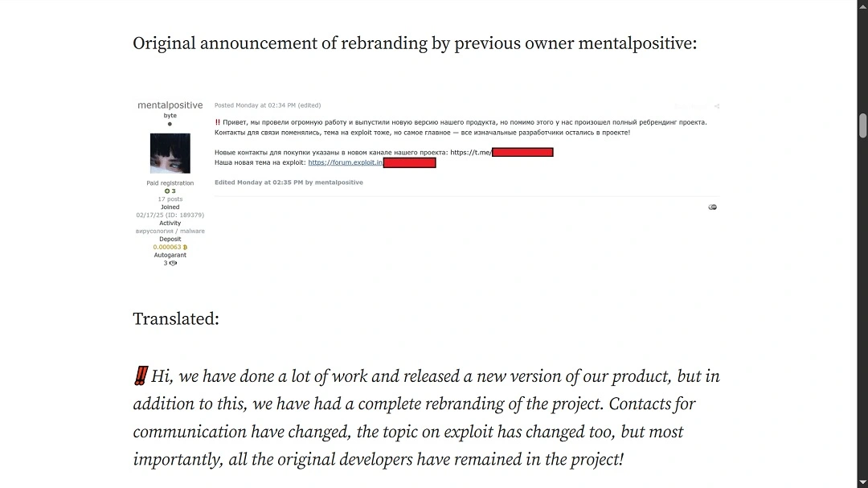868x488 pixels.
Task: Click the вирусология / malware activity label
Action: pyautogui.click(x=170, y=232)
